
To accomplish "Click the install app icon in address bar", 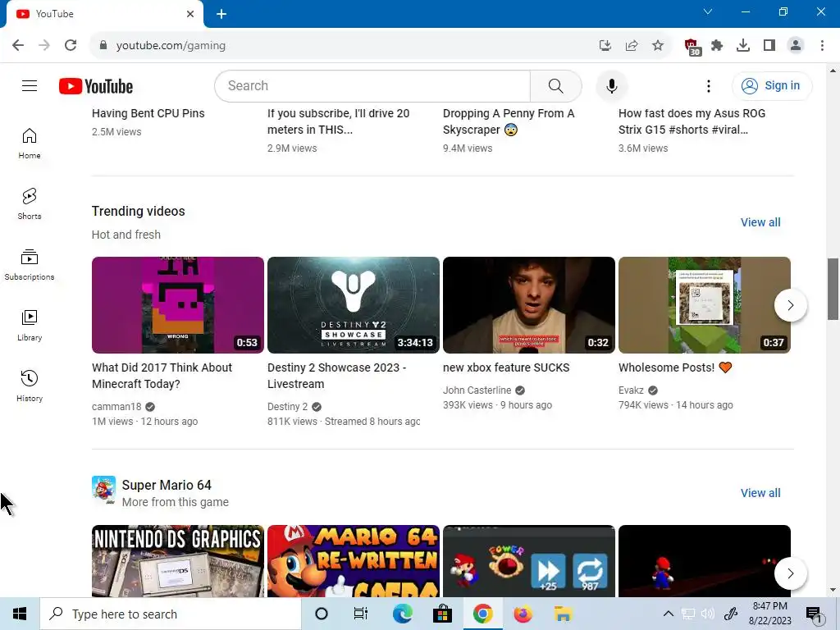I will (x=605, y=46).
